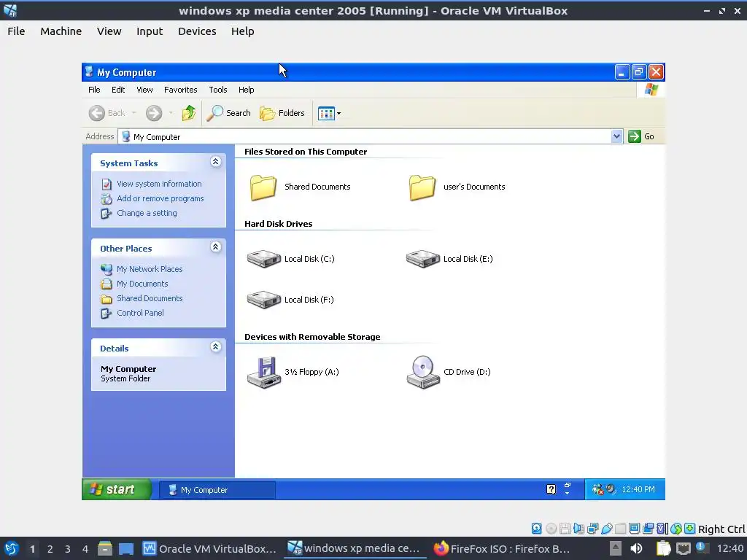Open the Back history dropdown arrow
The width and height of the screenshot is (747, 560).
(134, 113)
